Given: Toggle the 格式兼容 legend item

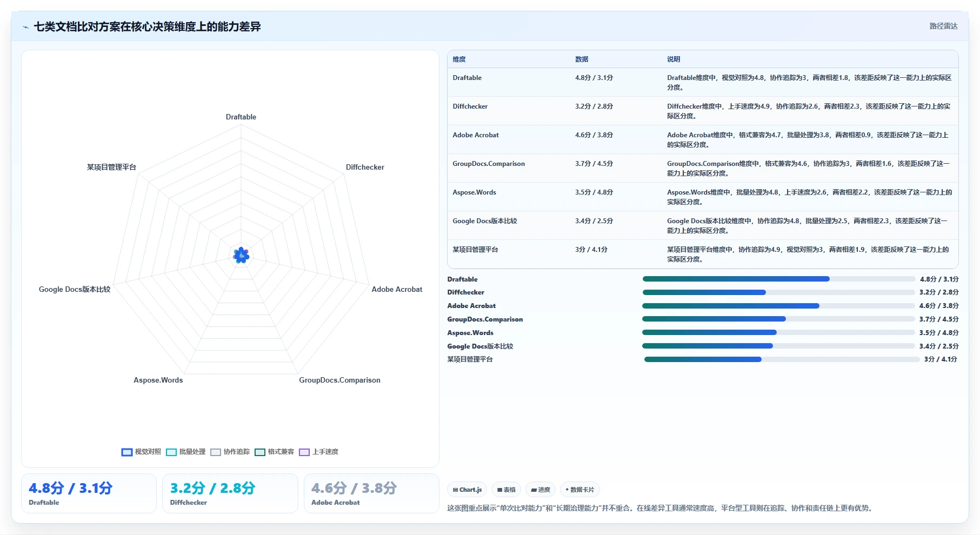Looking at the screenshot, I should (275, 452).
